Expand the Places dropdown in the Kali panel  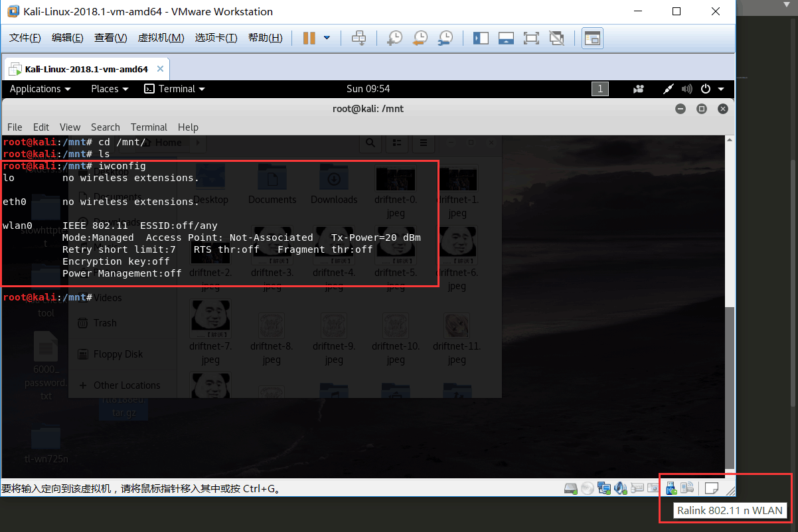110,89
